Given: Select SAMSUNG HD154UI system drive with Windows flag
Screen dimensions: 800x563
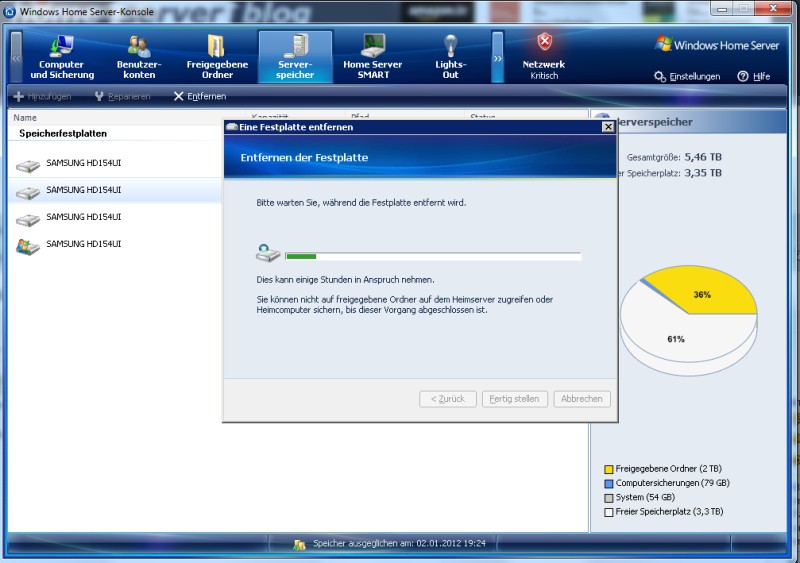Looking at the screenshot, I should 115,245.
